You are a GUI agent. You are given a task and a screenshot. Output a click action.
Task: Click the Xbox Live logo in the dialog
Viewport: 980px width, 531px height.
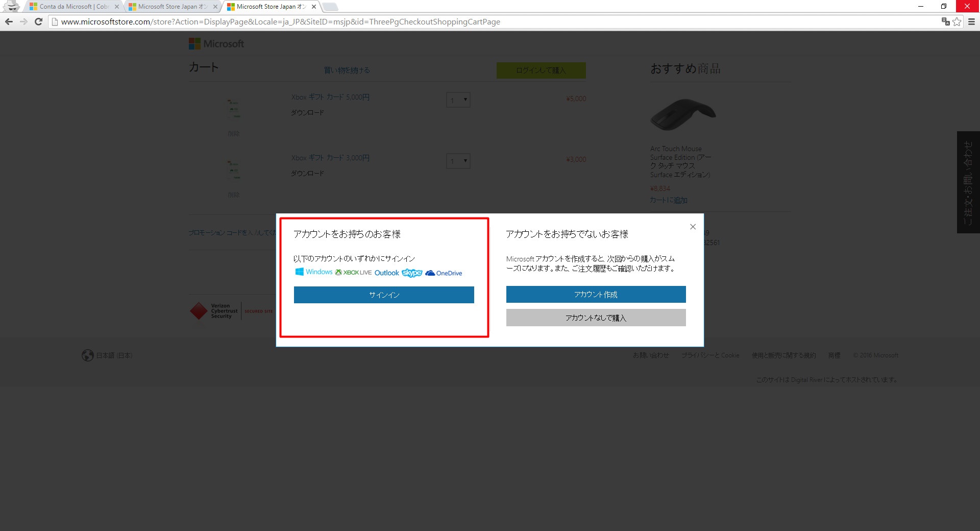pyautogui.click(x=353, y=272)
